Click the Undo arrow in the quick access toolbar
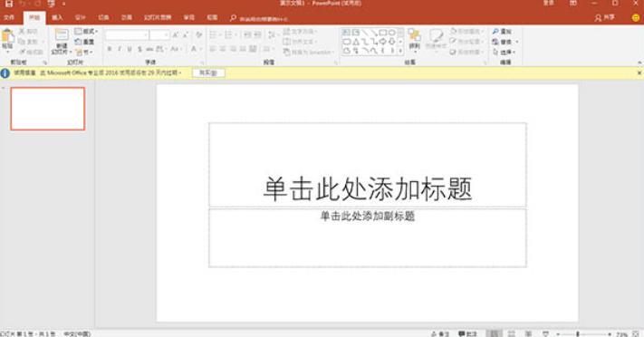 pos(22,4)
